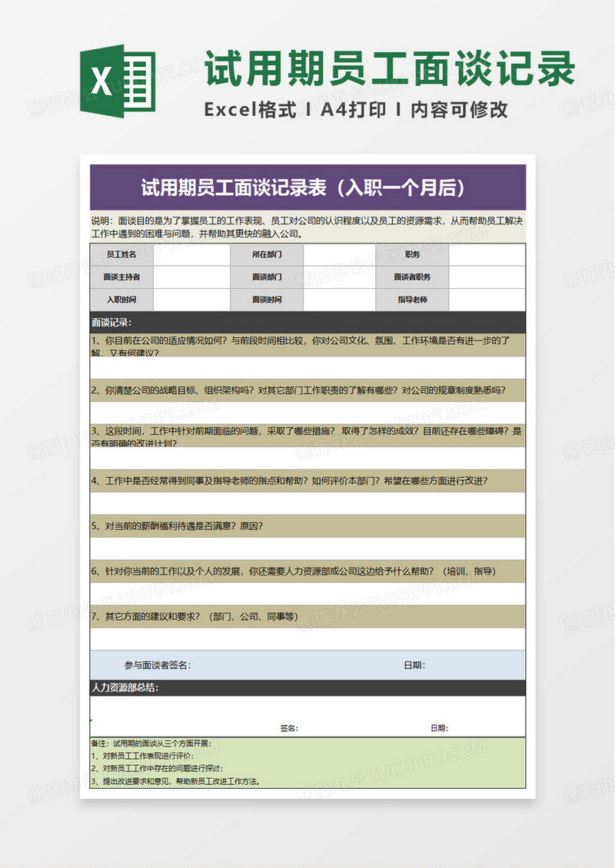The width and height of the screenshot is (615, 868).
Task: Select question 6 about 人力资源部 help
Action: point(307,571)
